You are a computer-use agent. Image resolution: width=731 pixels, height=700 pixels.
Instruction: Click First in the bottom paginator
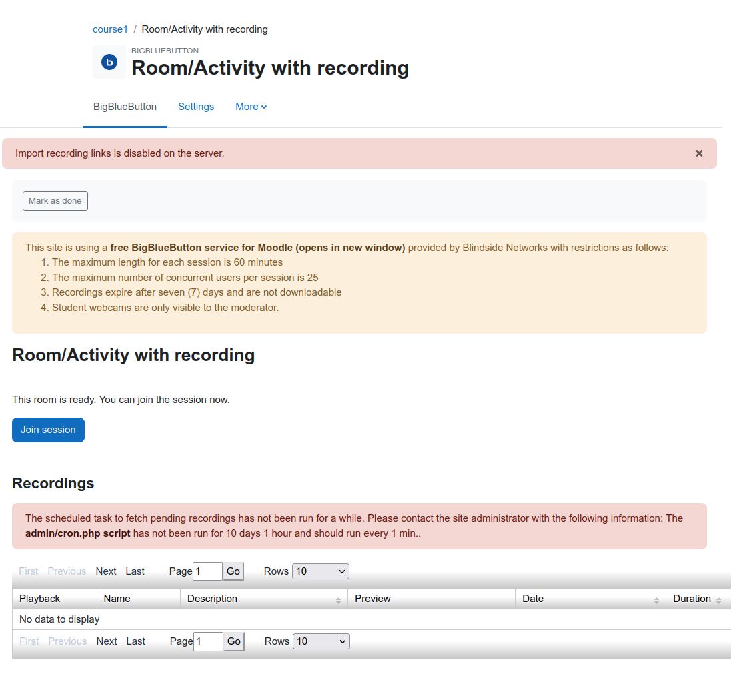(x=29, y=641)
